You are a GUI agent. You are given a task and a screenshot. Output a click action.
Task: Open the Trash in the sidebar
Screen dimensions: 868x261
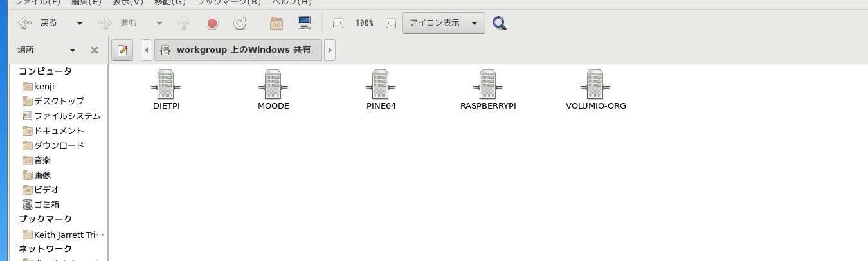coord(46,204)
